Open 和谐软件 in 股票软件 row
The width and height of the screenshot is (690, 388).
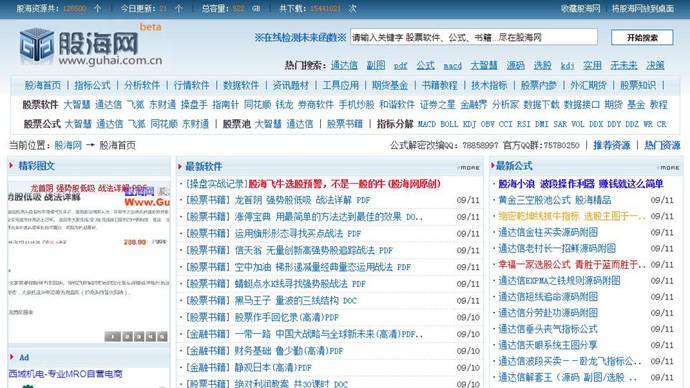397,105
